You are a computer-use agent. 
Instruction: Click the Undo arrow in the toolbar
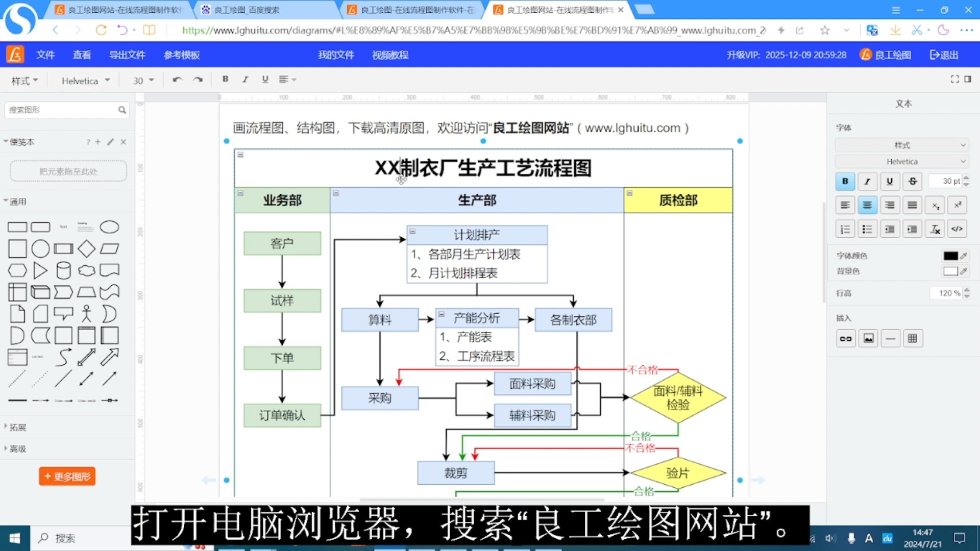(x=177, y=80)
